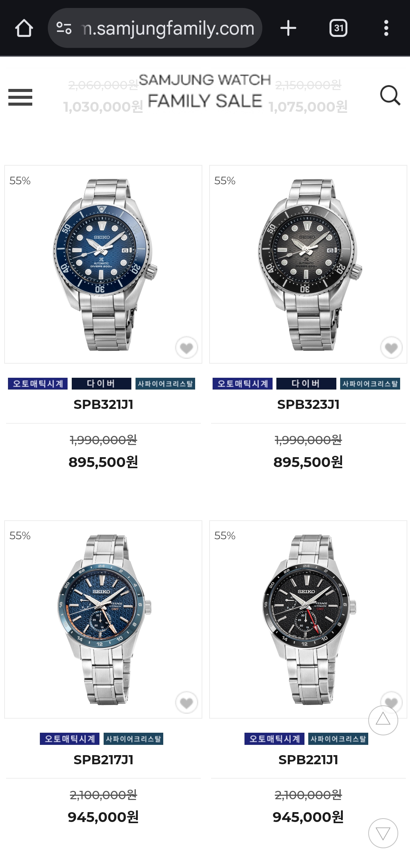View black Presage GMT watch image

308,619
